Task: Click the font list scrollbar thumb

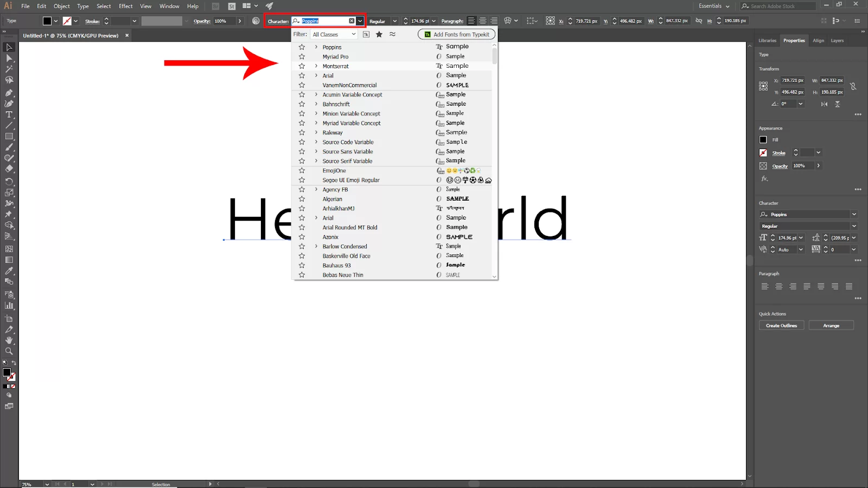Action: pos(494,56)
